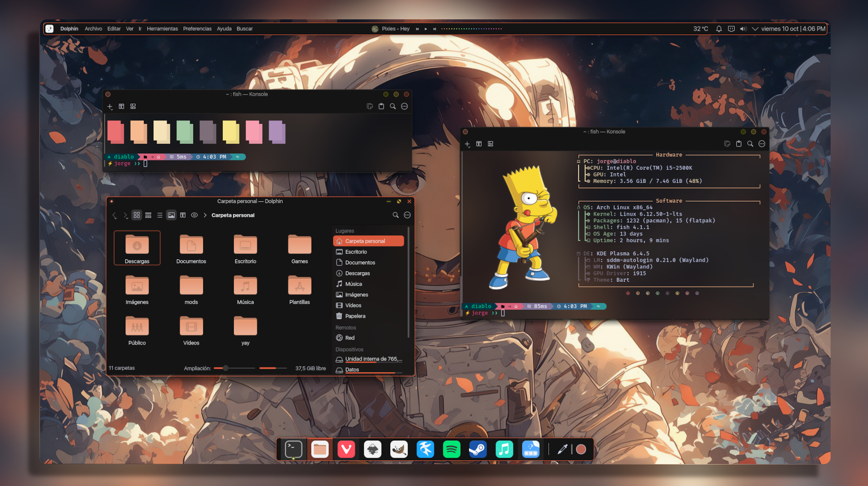Open the Herramientas menu
868x486 pixels.
pos(162,29)
